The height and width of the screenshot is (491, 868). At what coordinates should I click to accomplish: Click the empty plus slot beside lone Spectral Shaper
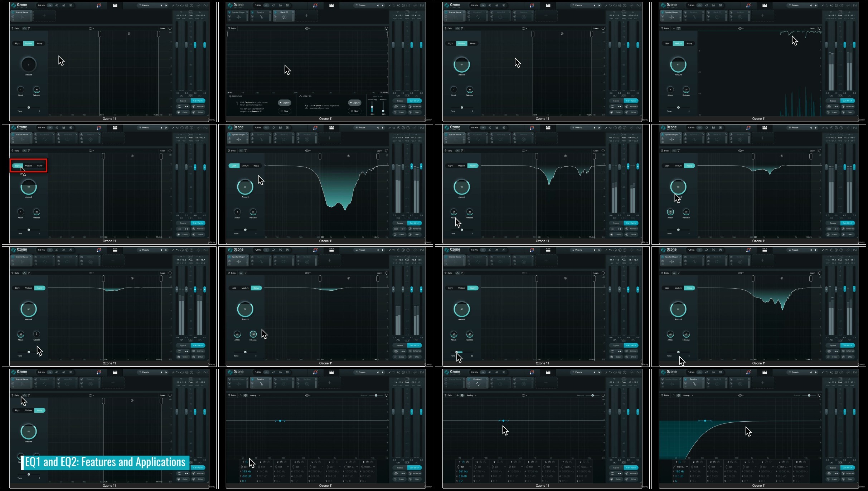coord(44,16)
